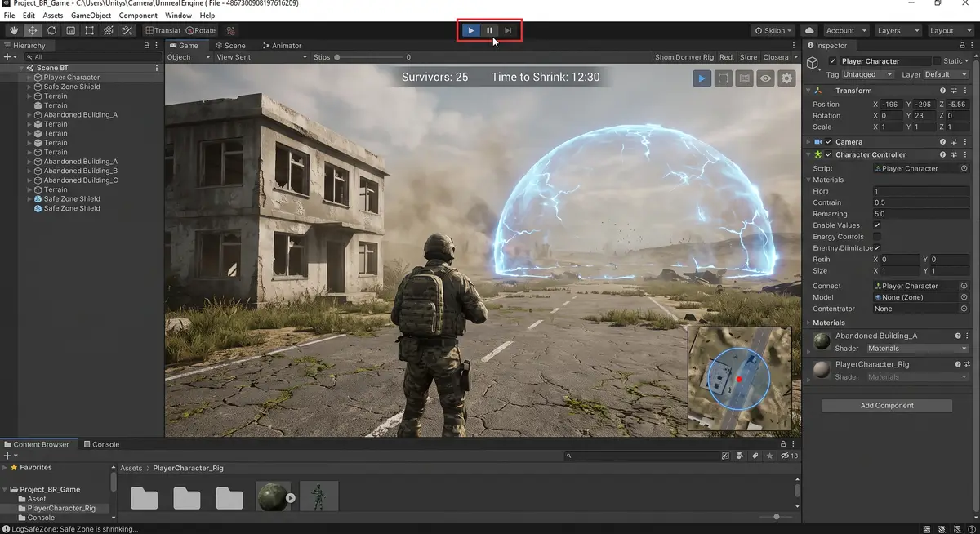
Task: Open the GameObject menu
Action: (89, 16)
